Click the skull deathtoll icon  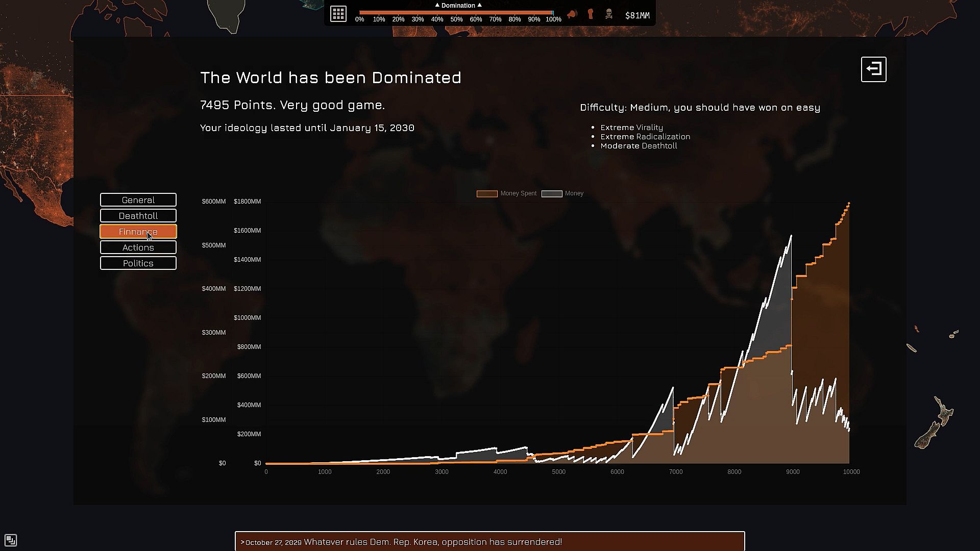click(609, 14)
